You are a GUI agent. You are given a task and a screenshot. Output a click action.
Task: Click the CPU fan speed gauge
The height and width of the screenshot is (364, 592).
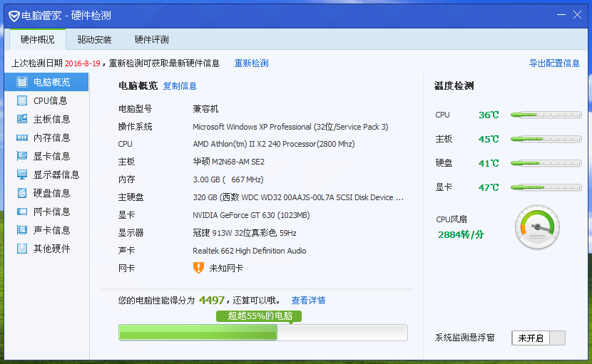537,227
